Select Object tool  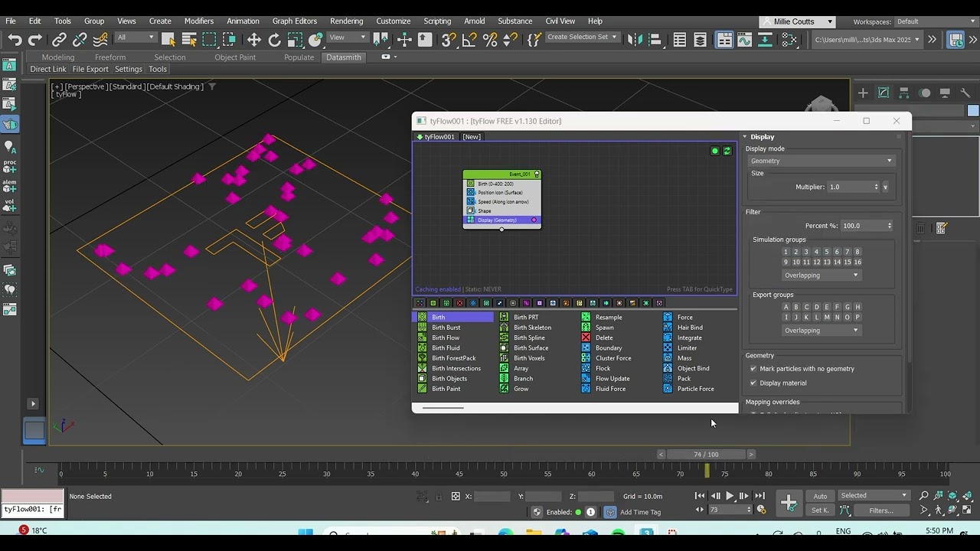(x=168, y=40)
